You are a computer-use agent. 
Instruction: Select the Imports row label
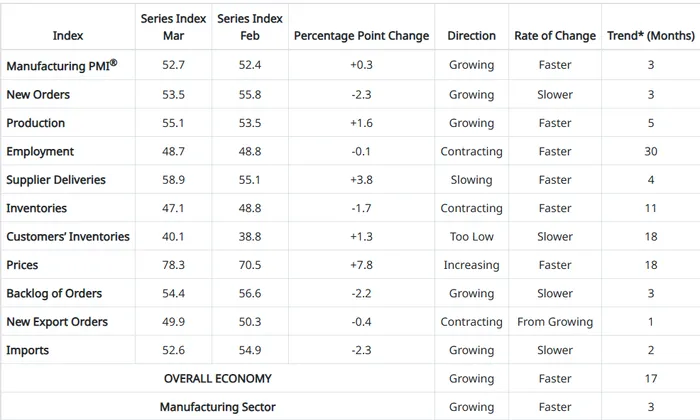27,350
